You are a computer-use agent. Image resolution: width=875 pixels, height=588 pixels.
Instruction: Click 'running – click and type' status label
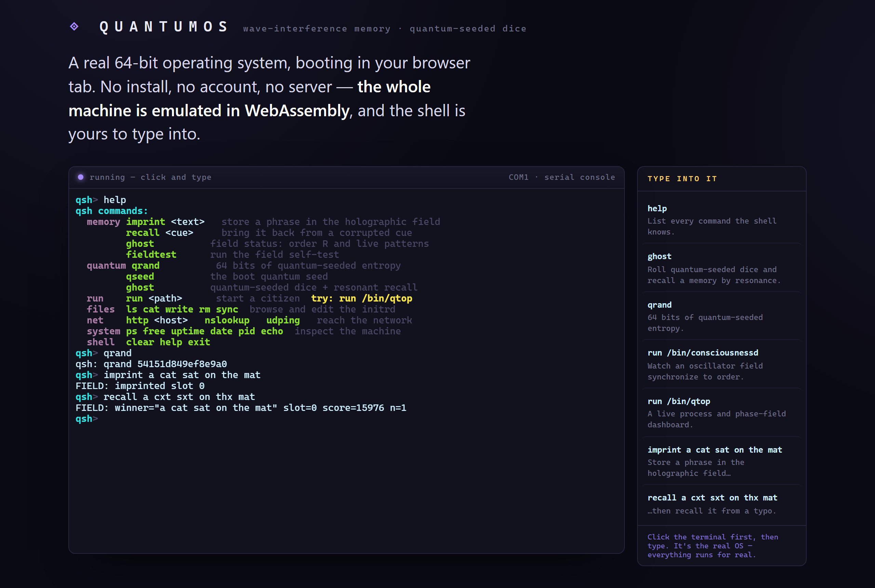[150, 177]
